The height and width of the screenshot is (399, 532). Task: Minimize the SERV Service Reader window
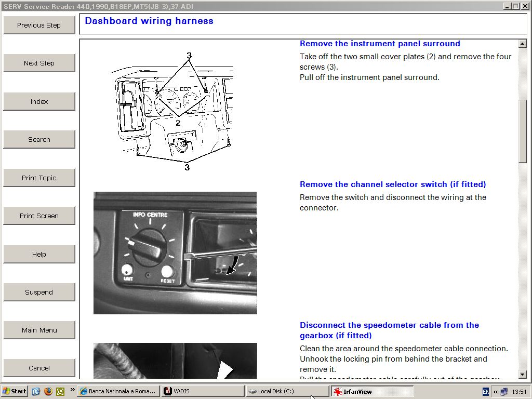[507, 6]
